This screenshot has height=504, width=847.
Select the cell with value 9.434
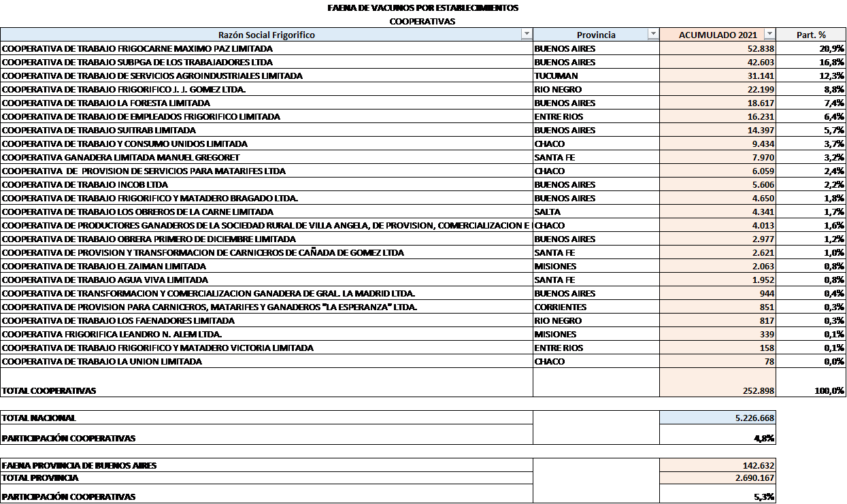(718, 144)
